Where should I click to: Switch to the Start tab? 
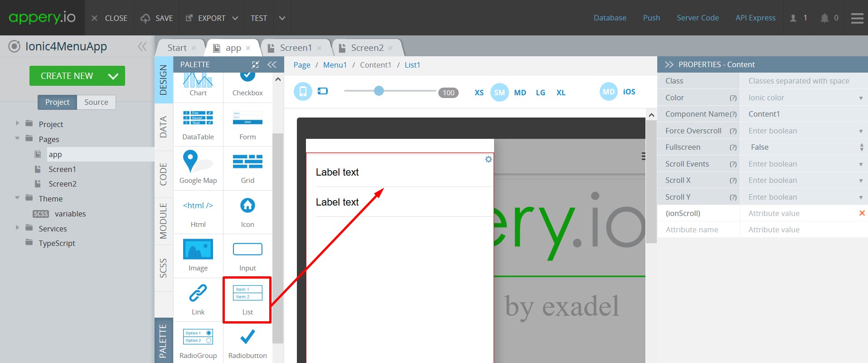[x=177, y=48]
